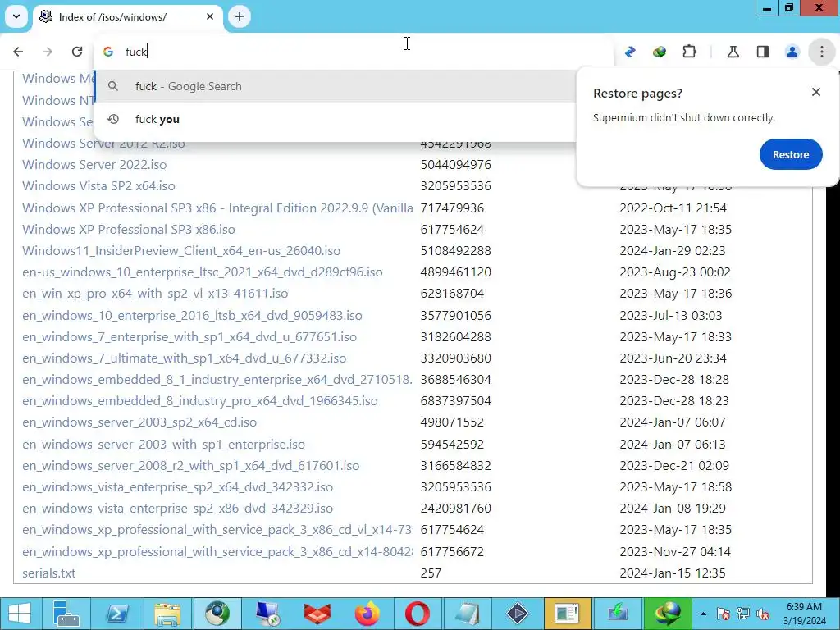Launch PowerShell from the taskbar
This screenshot has width=840, height=630.
(x=117, y=614)
